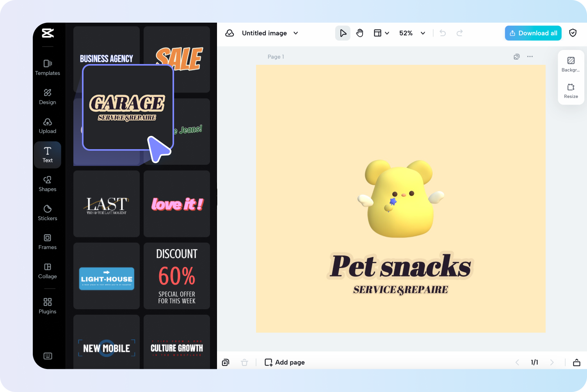Click the duplicate page icon in bottom bar
This screenshot has height=392, width=587.
pos(226,362)
